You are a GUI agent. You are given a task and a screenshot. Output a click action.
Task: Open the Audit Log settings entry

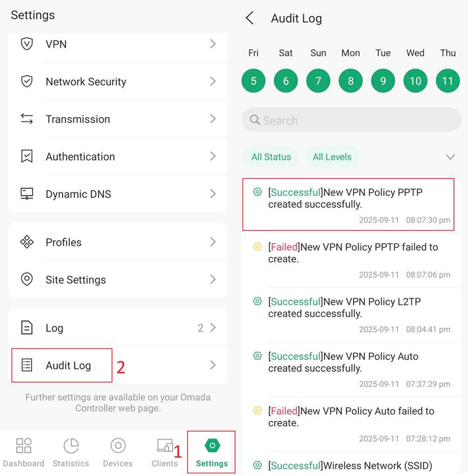(68, 366)
